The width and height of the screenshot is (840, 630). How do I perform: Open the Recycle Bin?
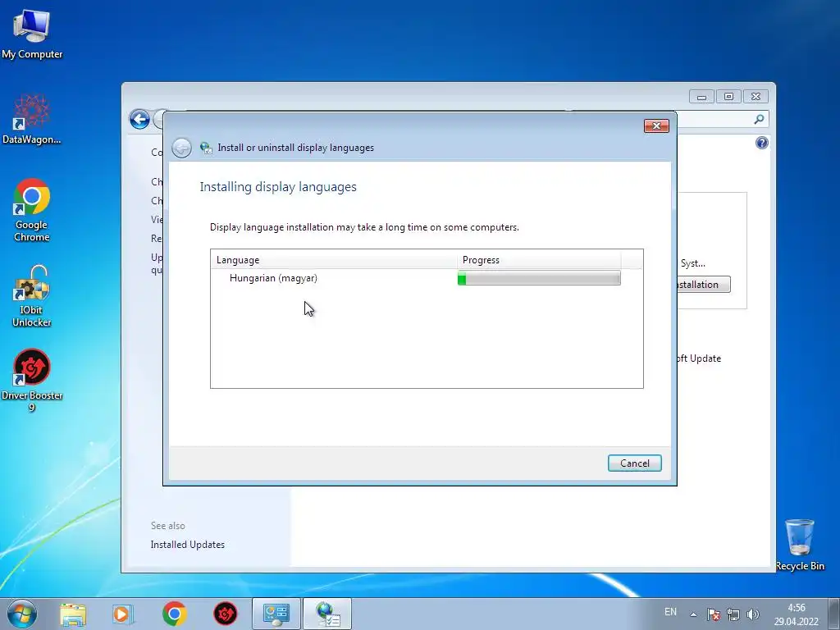[800, 545]
